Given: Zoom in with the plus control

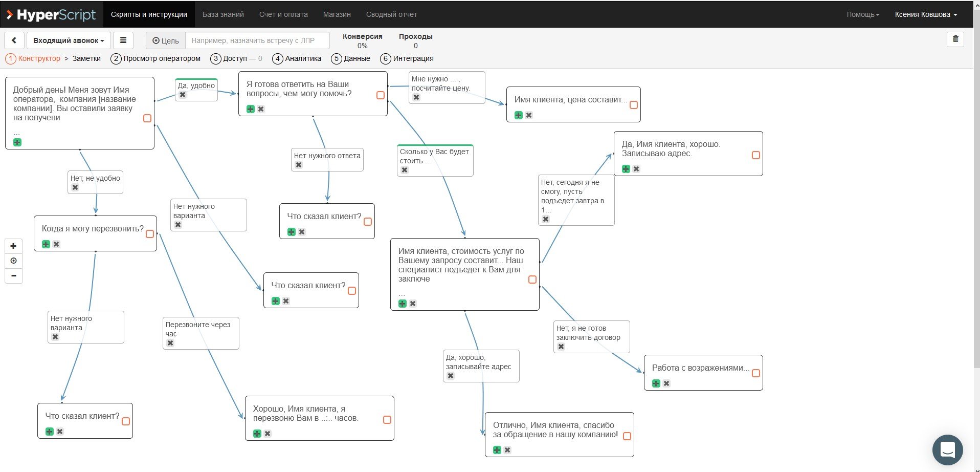Looking at the screenshot, I should 13,246.
